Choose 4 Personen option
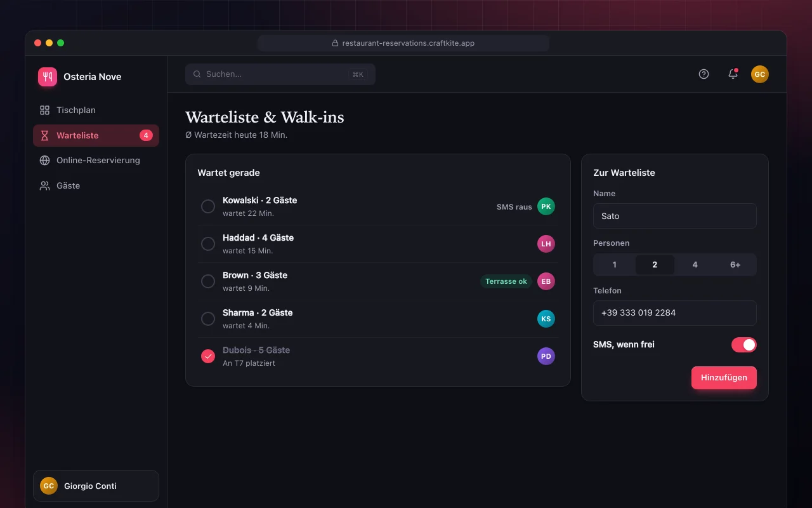The width and height of the screenshot is (812, 508). pyautogui.click(x=695, y=265)
